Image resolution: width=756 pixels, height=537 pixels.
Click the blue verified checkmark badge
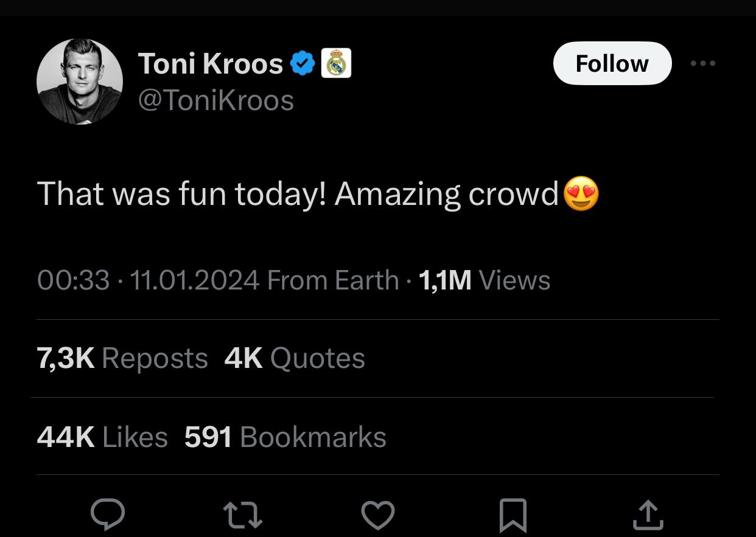point(303,64)
